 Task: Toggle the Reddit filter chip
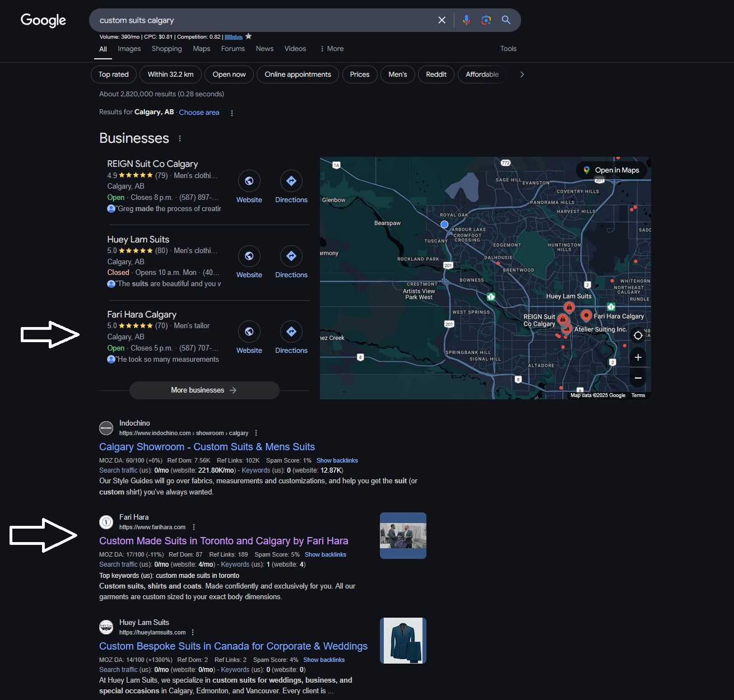coord(436,74)
